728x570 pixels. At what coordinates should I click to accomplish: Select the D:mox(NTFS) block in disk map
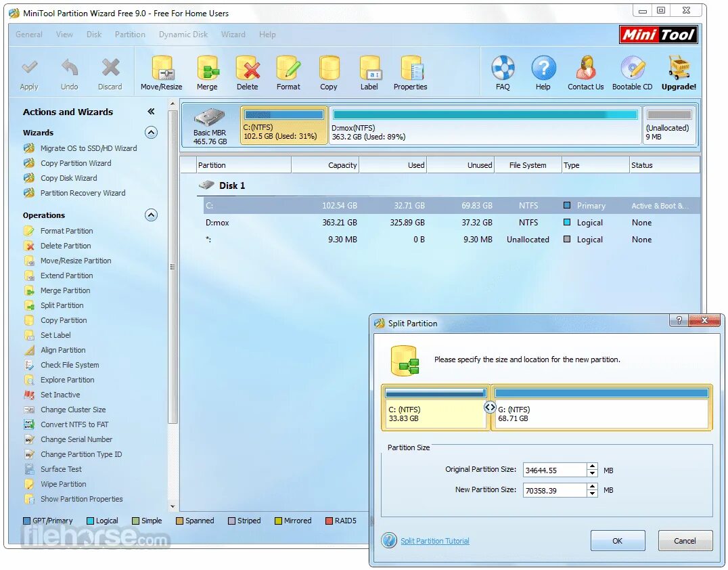[484, 125]
